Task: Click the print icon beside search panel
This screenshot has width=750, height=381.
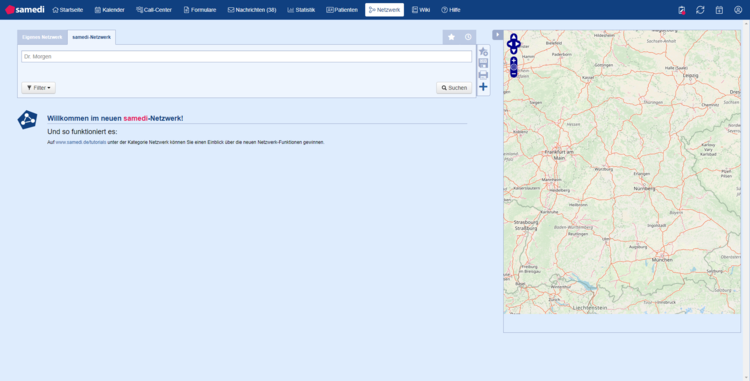Action: tap(483, 75)
